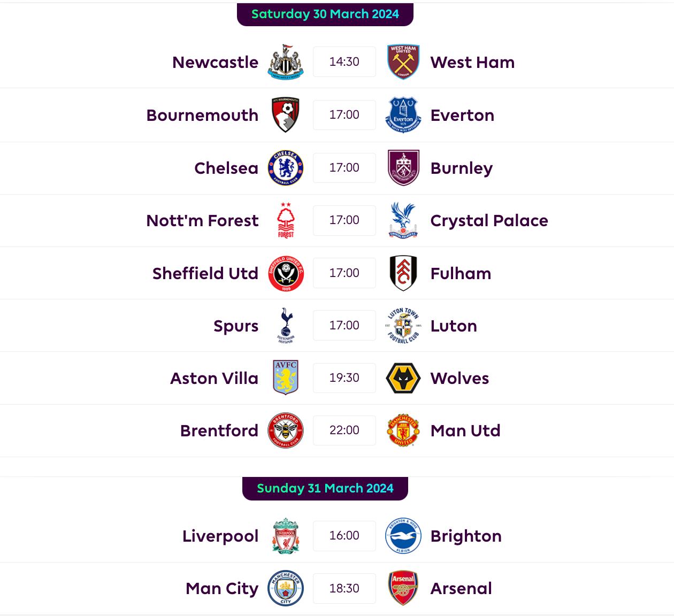
Task: Click the West Ham United crest
Action: [x=403, y=62]
